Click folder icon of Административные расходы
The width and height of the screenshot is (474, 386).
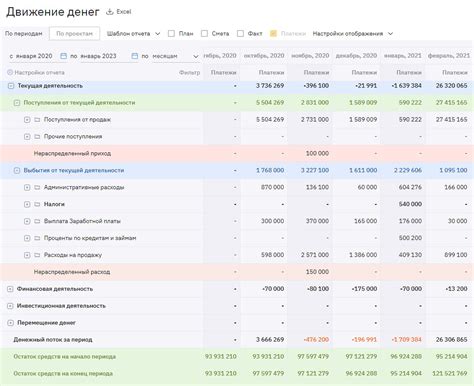click(37, 187)
